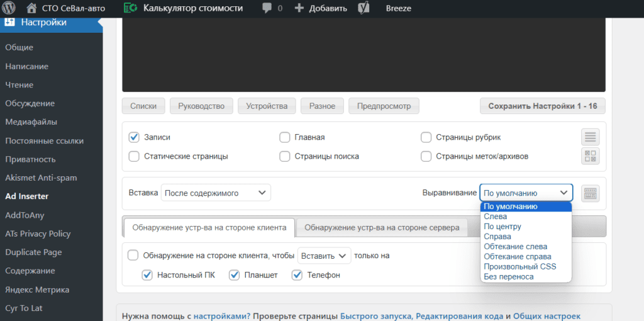Select Обтекание слева option
The width and height of the screenshot is (644, 321).
click(x=526, y=247)
